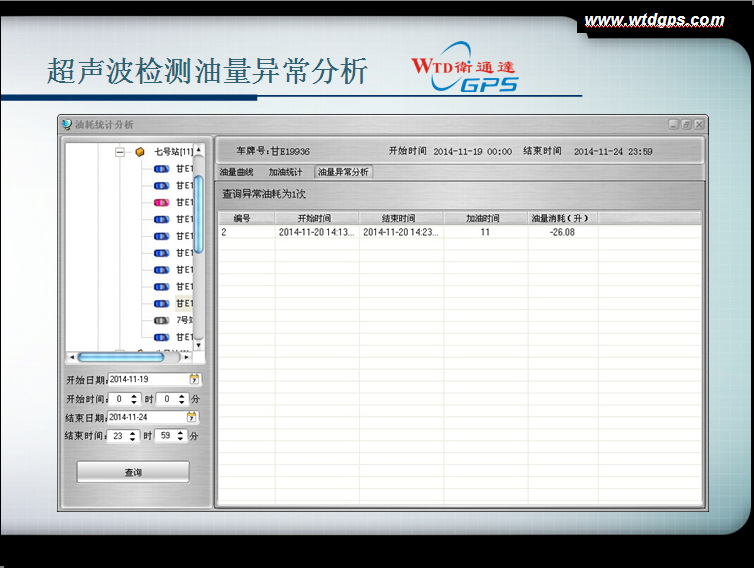
Task: Open the start date calendar picker
Action: point(194,379)
